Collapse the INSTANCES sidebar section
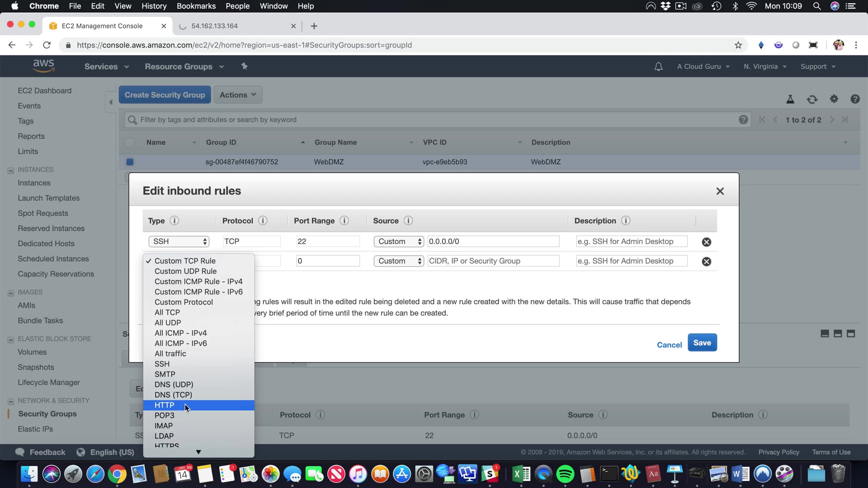The image size is (868, 488). point(10,170)
